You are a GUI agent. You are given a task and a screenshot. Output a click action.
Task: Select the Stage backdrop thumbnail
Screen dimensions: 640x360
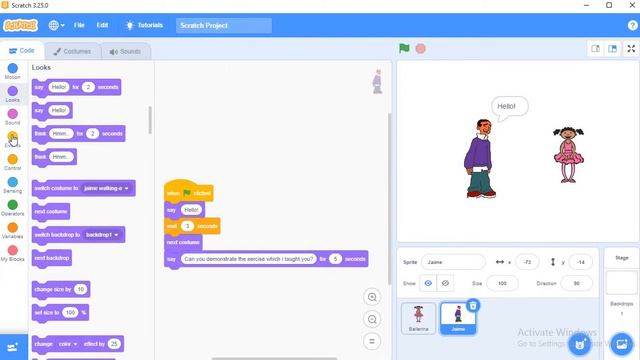pyautogui.click(x=621, y=282)
